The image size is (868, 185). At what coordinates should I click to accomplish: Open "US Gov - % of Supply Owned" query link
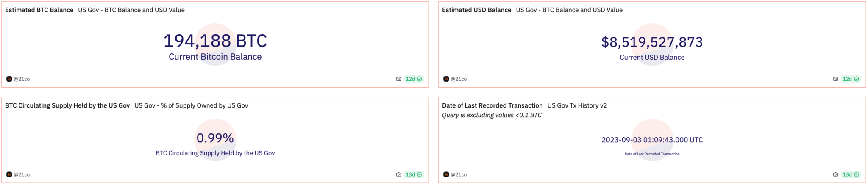191,105
